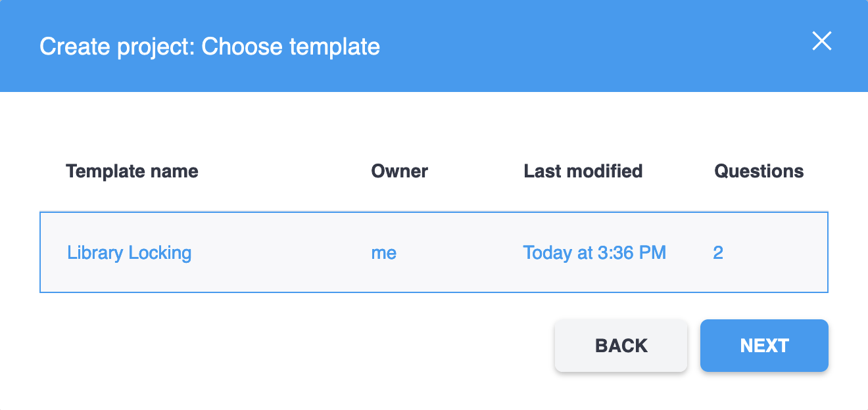The width and height of the screenshot is (868, 410).
Task: Sort by the Template name column header
Action: [x=132, y=171]
